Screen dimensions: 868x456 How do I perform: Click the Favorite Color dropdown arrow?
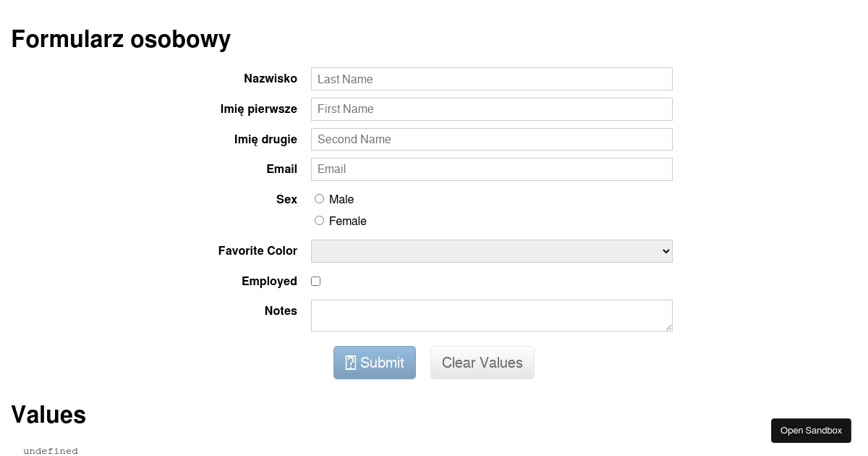(665, 250)
